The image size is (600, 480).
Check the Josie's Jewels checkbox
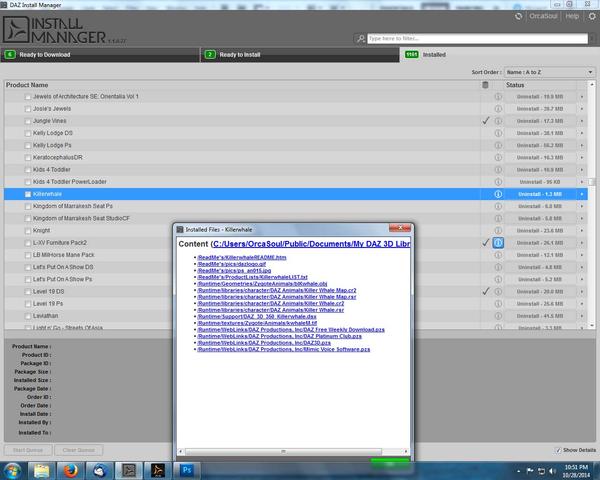[x=28, y=109]
